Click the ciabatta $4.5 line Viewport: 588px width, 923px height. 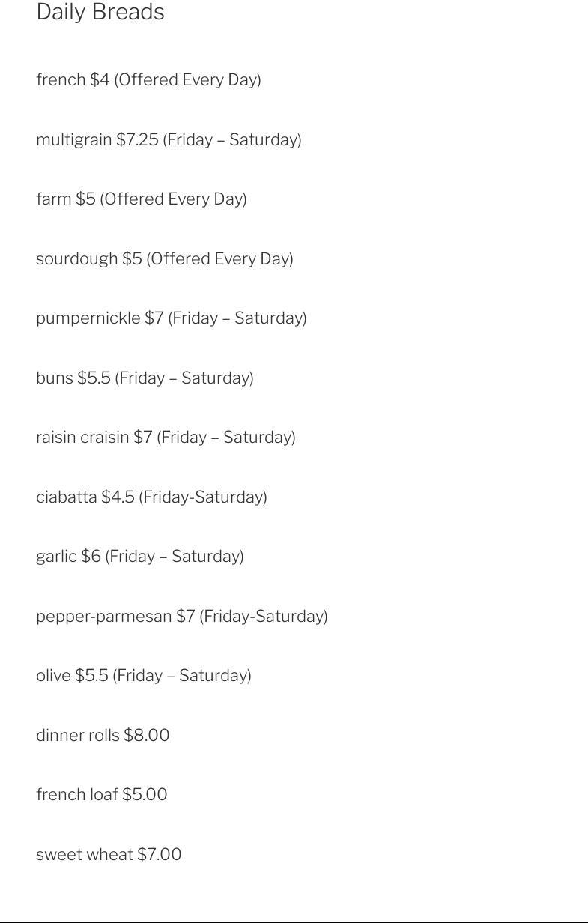point(151,497)
